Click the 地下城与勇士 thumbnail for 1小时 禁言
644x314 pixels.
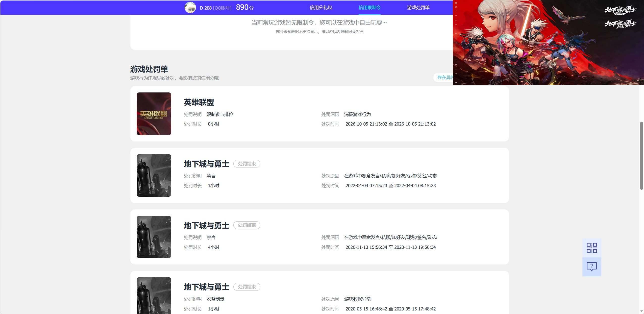pos(154,175)
